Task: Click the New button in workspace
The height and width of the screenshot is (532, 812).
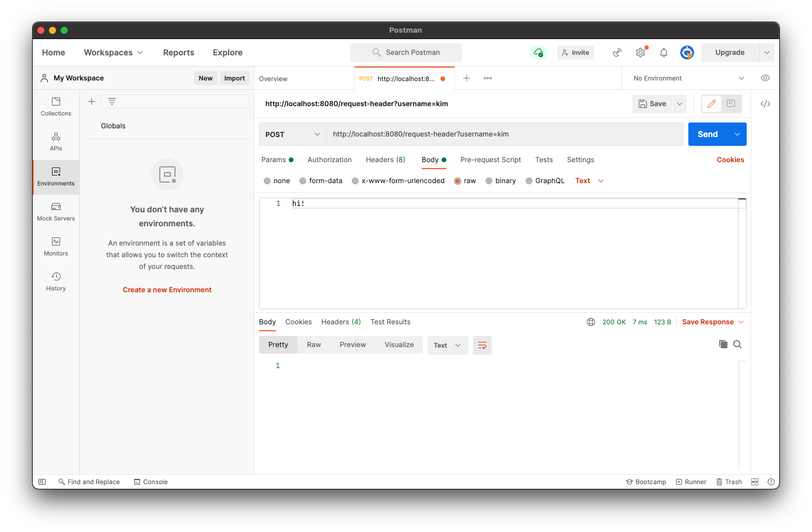Action: [205, 78]
